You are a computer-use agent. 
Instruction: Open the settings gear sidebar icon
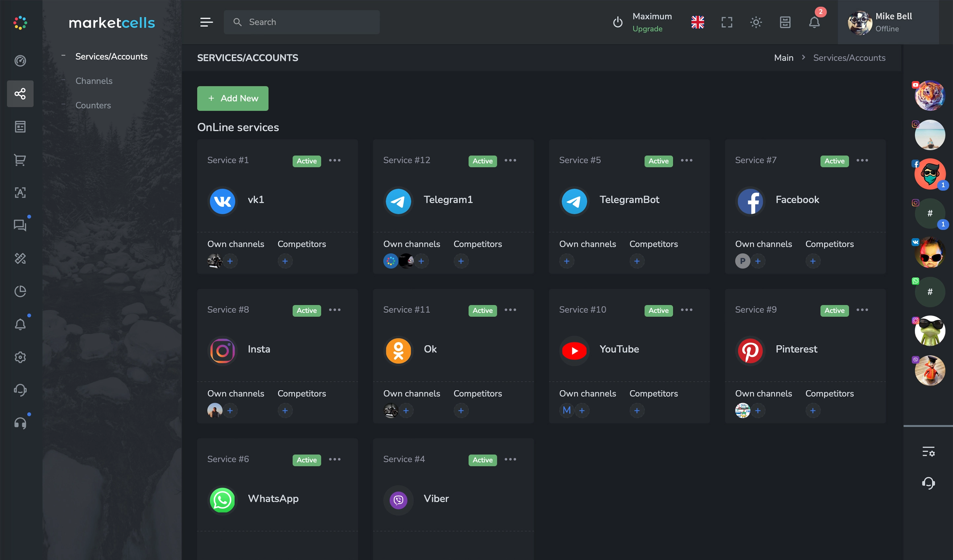coord(20,357)
